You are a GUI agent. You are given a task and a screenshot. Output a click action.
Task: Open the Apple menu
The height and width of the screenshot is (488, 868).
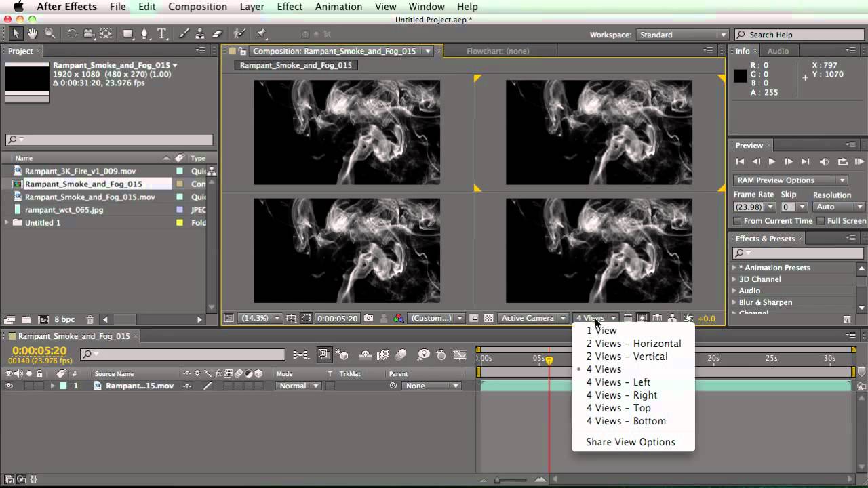[18, 7]
